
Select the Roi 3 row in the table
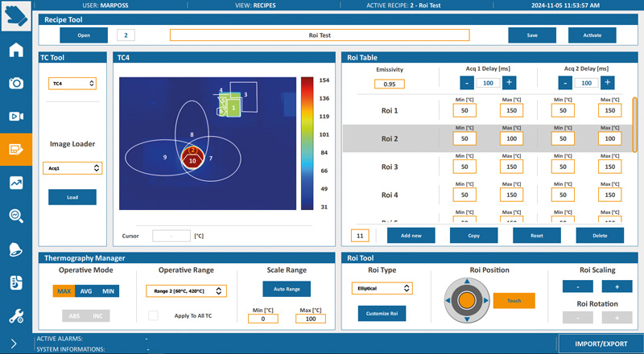click(x=488, y=167)
